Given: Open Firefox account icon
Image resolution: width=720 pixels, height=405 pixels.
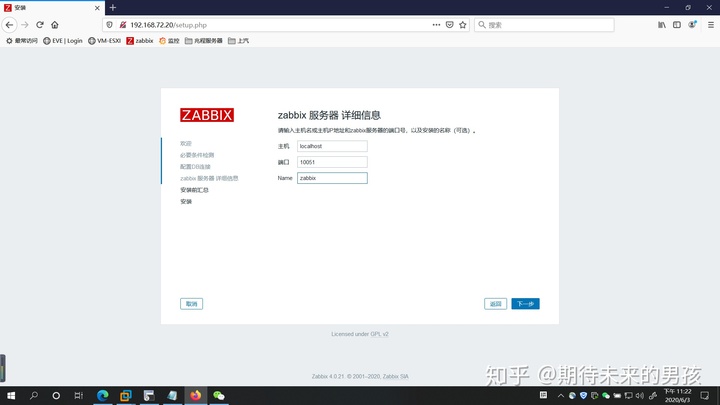Looking at the screenshot, I should click(692, 25).
